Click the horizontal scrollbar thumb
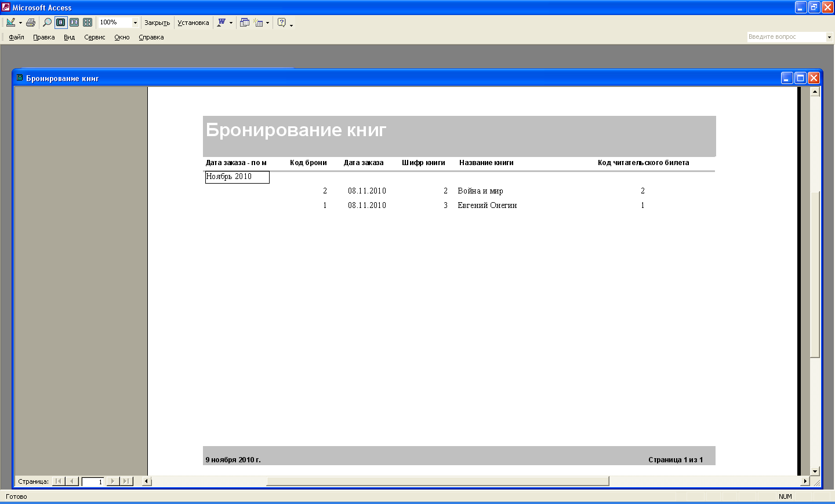835x504 pixels. [x=437, y=481]
